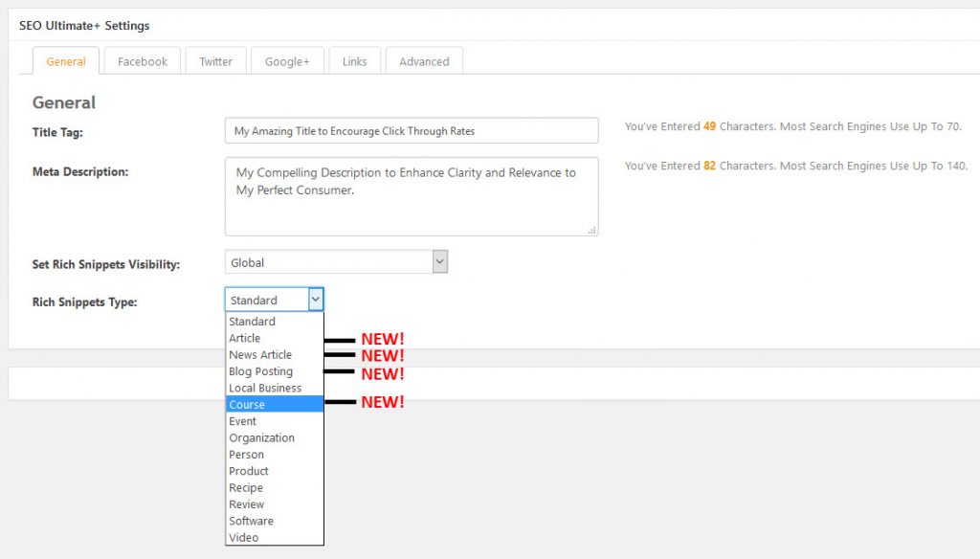Select Organization in the dropdown list

tap(262, 437)
